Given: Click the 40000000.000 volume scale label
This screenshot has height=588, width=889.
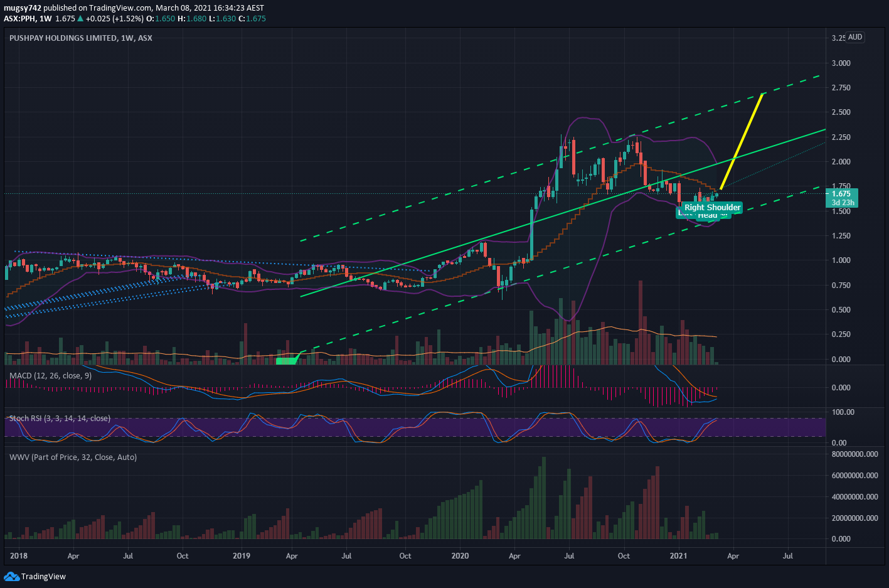Looking at the screenshot, I should 854,496.
